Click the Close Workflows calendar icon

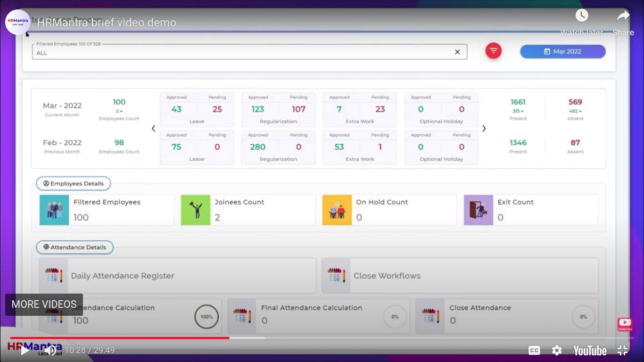coord(337,275)
